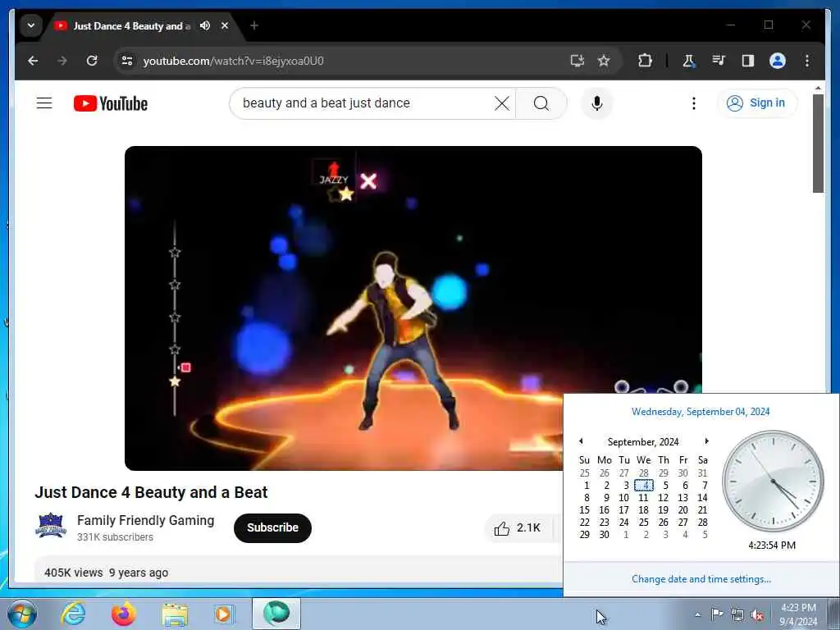Open the Extensions puzzle icon

click(x=645, y=61)
